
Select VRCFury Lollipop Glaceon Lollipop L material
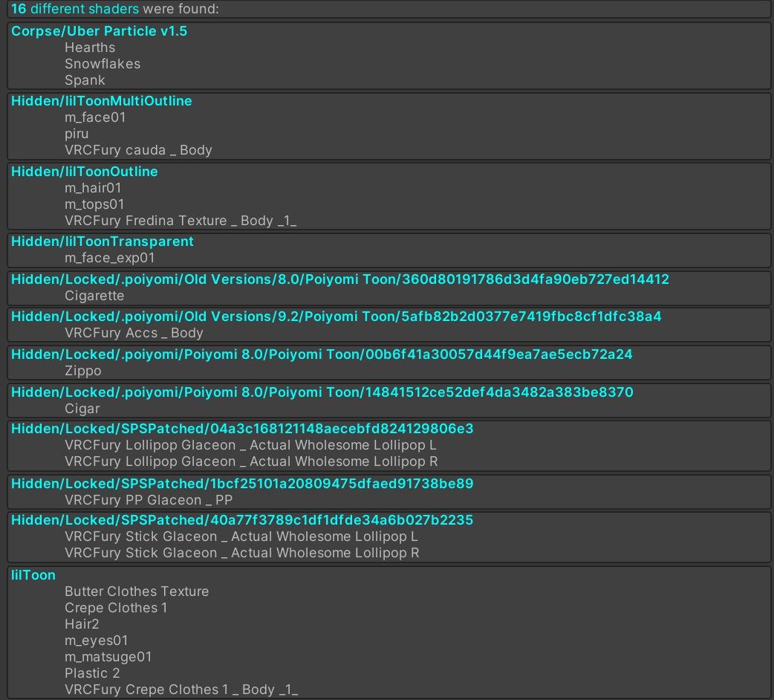(250, 445)
